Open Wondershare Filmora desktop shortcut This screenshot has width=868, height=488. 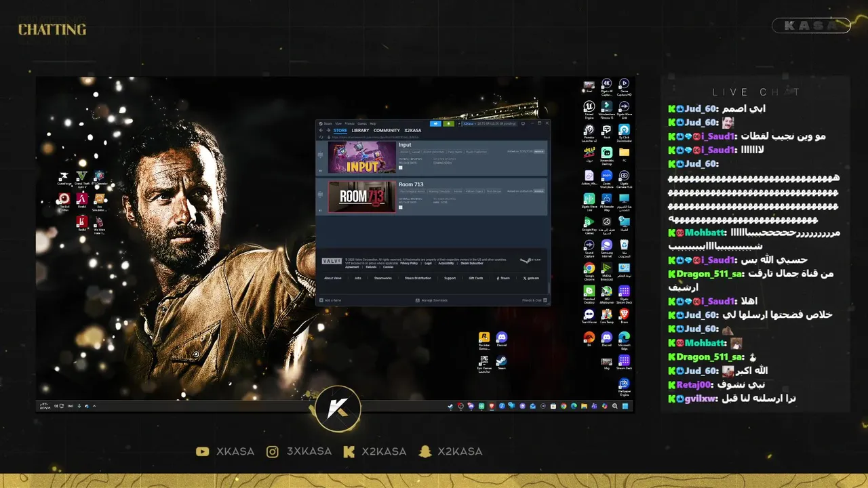pyautogui.click(x=607, y=109)
